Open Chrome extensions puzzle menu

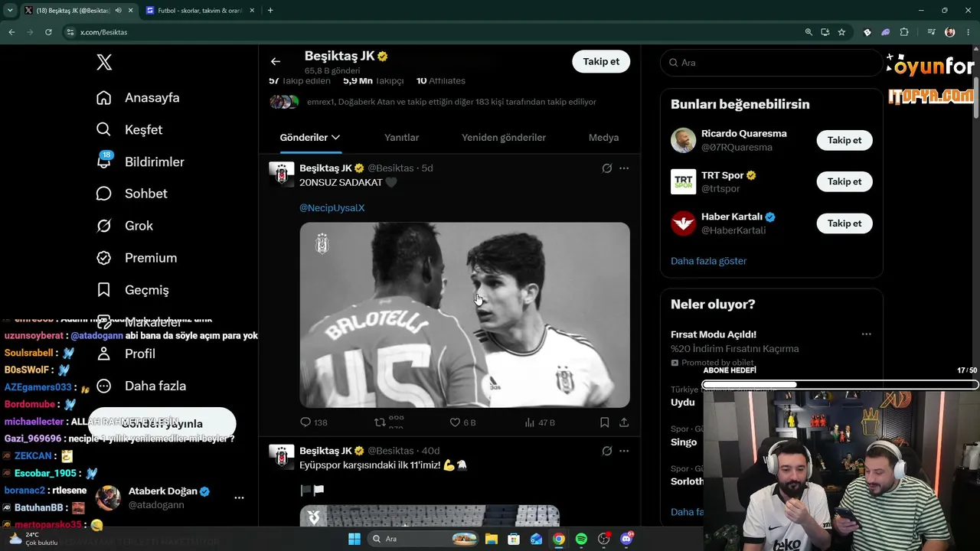904,32
